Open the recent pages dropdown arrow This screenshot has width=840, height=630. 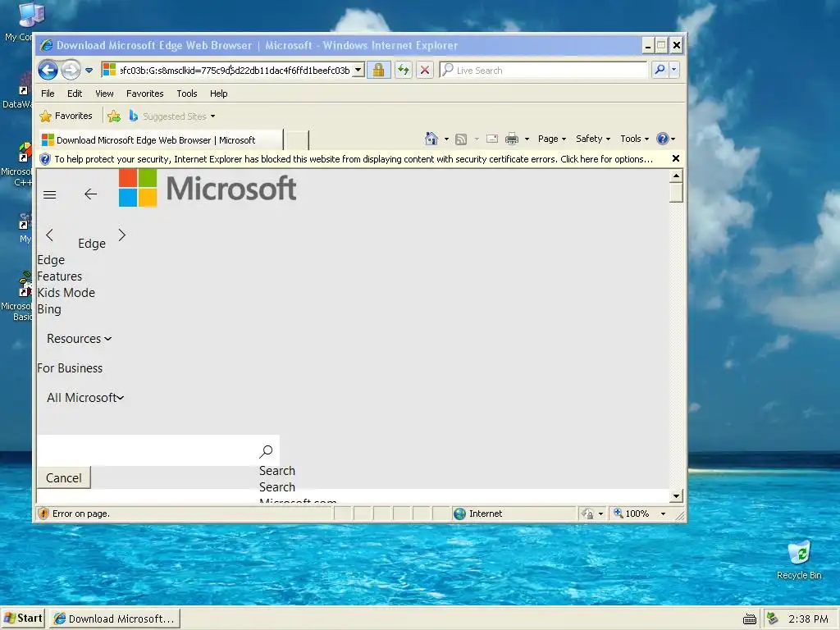[x=89, y=71]
